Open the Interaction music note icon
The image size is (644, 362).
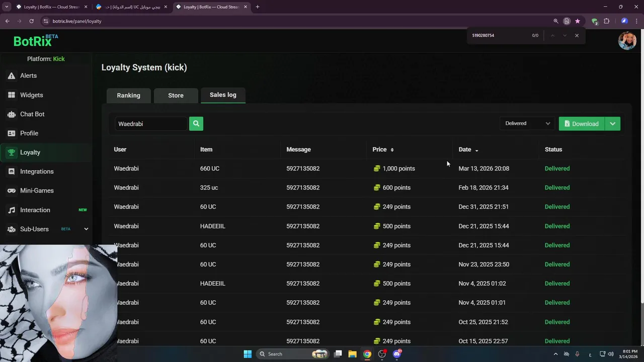click(11, 210)
